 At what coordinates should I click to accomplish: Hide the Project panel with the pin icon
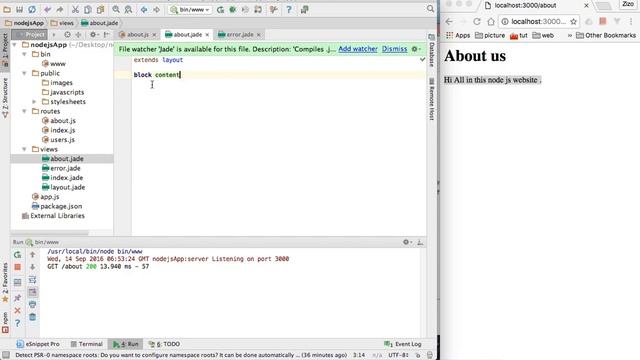point(107,35)
